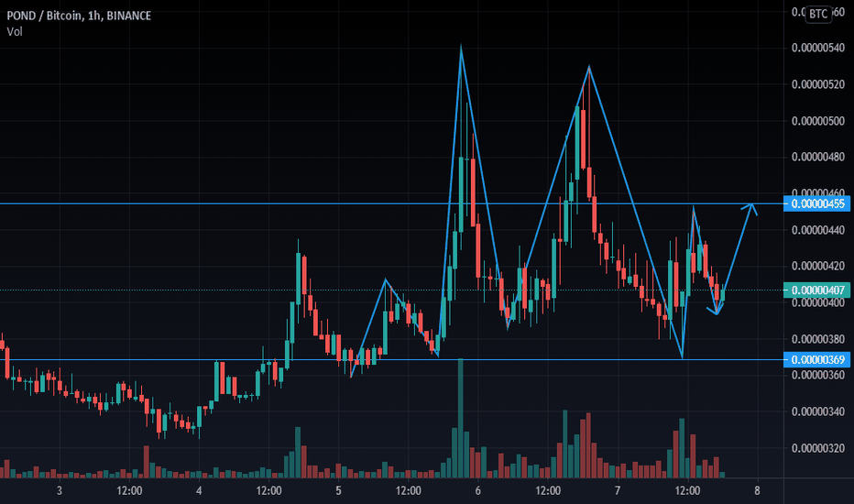This screenshot has width=854, height=504.
Task: Click the 0.00000440 price axis value
Action: [818, 230]
